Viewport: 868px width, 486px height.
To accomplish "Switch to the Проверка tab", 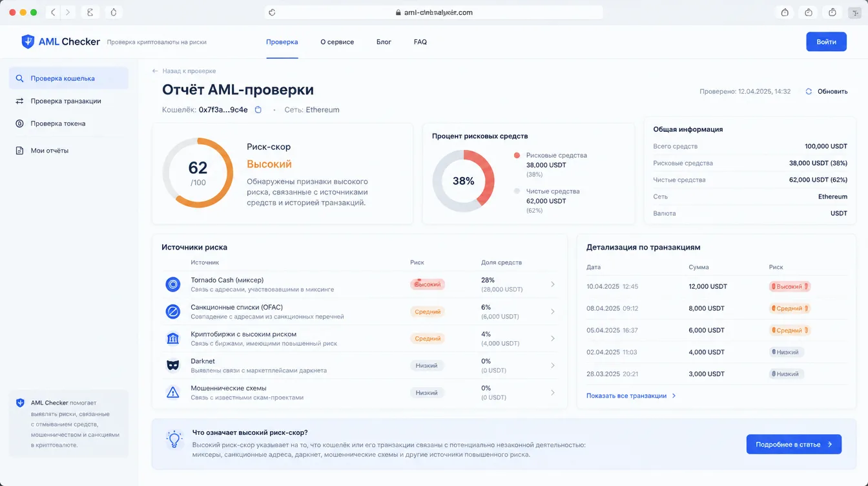I will (x=282, y=42).
